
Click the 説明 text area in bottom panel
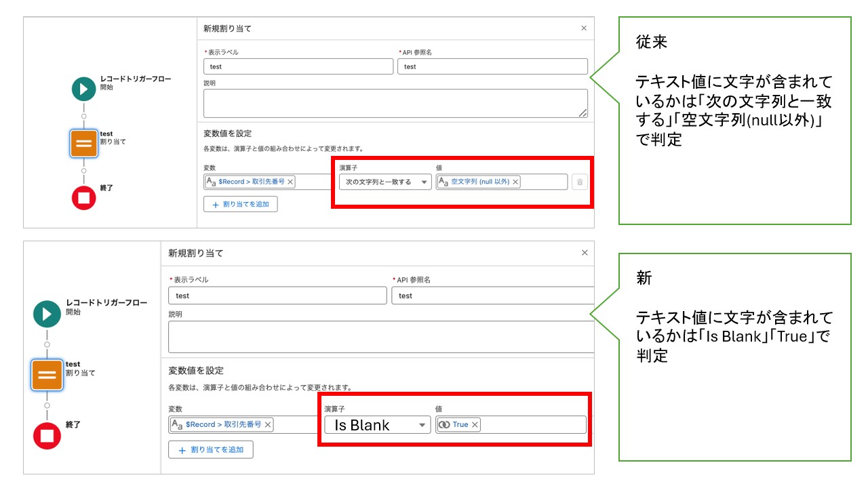coord(381,337)
